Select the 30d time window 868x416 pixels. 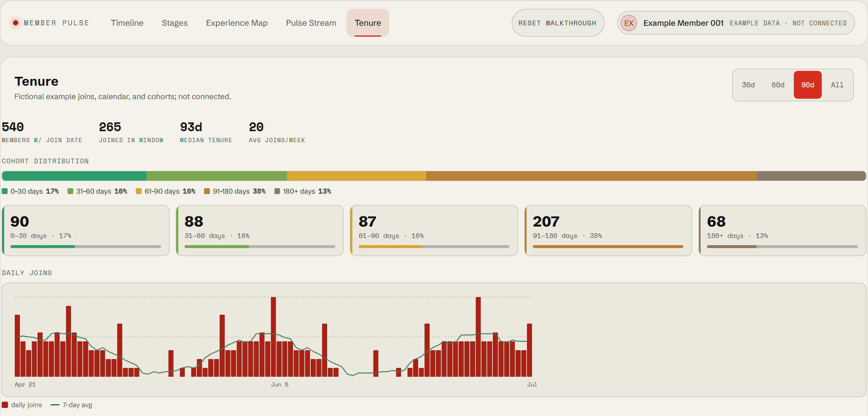[748, 85]
